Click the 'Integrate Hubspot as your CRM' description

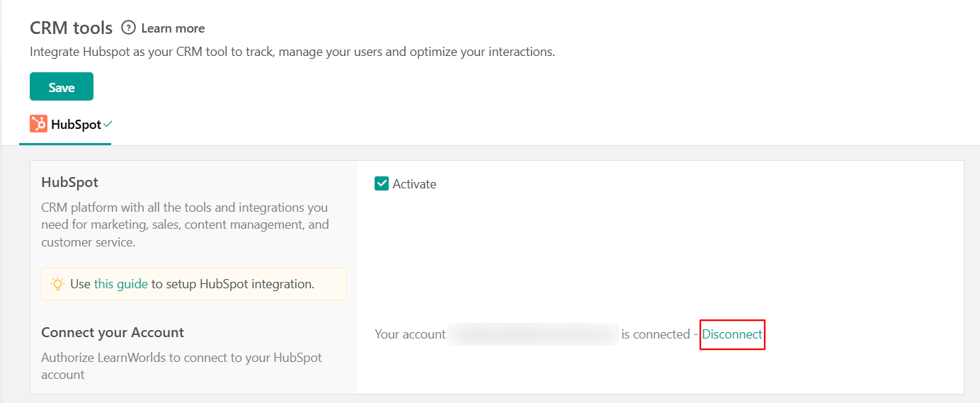(292, 52)
